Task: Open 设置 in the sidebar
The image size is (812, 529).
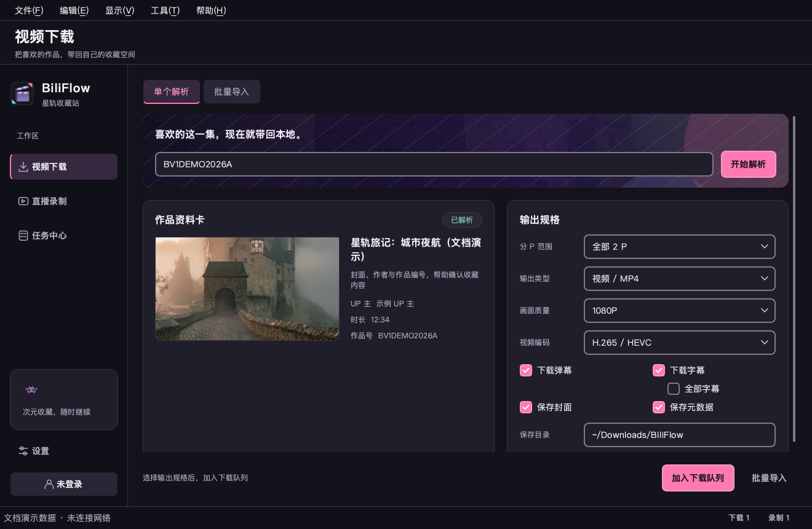Action: (x=64, y=451)
